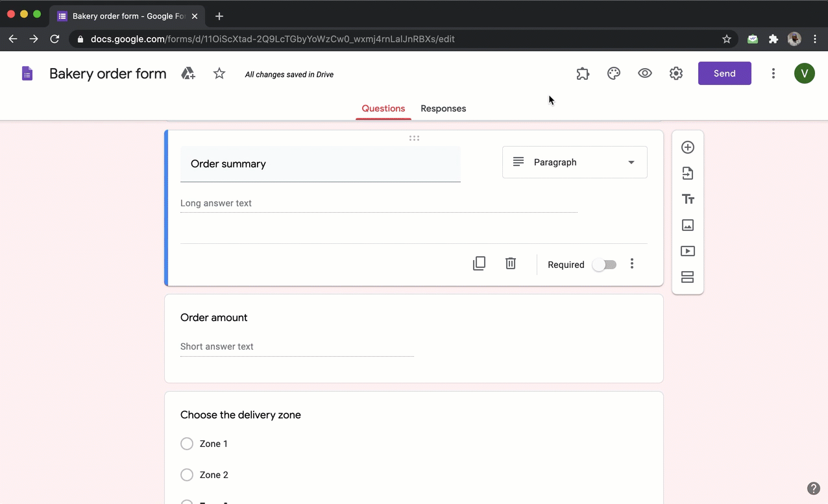Add a title and description block
The width and height of the screenshot is (828, 504).
687,199
